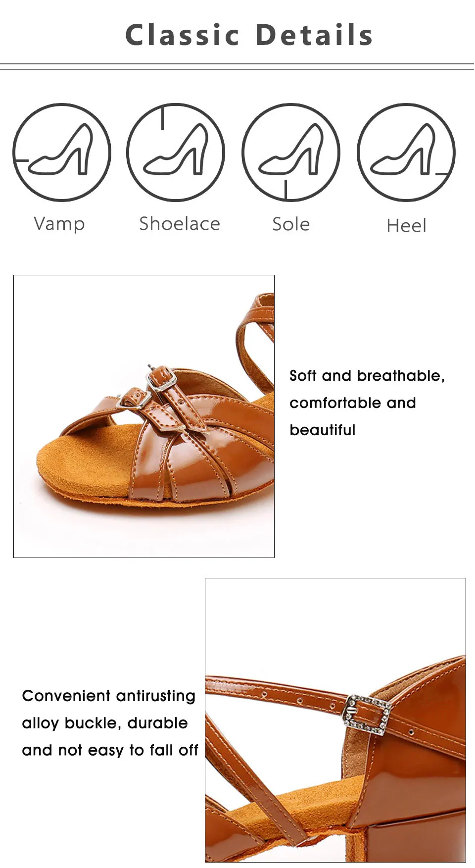
Task: Click the Vamp shoe circle icon
Action: (62, 153)
